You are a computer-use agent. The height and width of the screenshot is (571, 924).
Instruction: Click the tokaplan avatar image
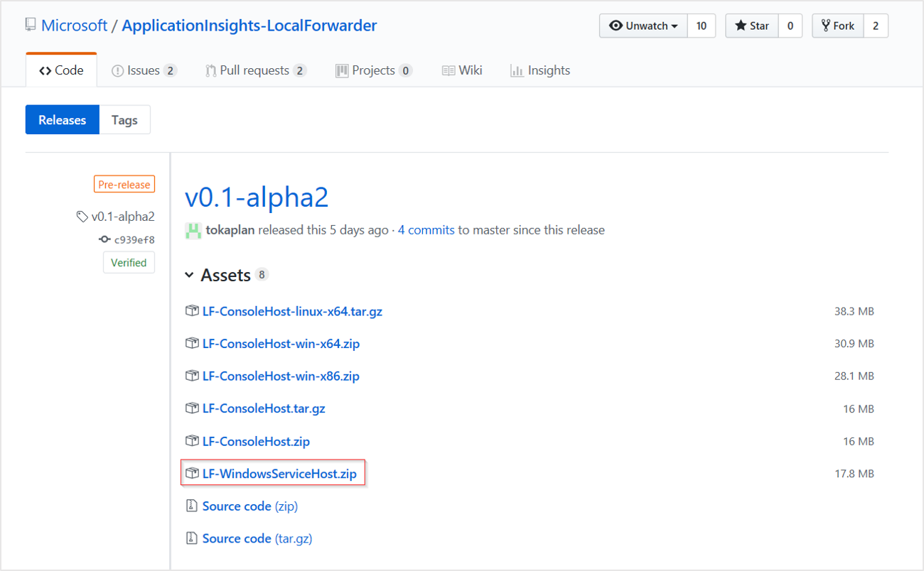pos(193,230)
